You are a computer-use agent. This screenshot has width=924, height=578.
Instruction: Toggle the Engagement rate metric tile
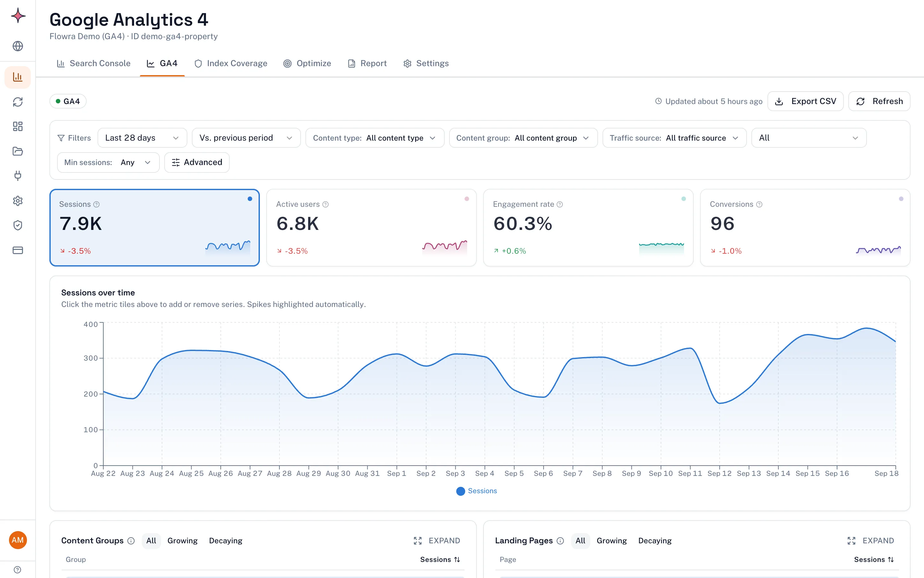588,228
